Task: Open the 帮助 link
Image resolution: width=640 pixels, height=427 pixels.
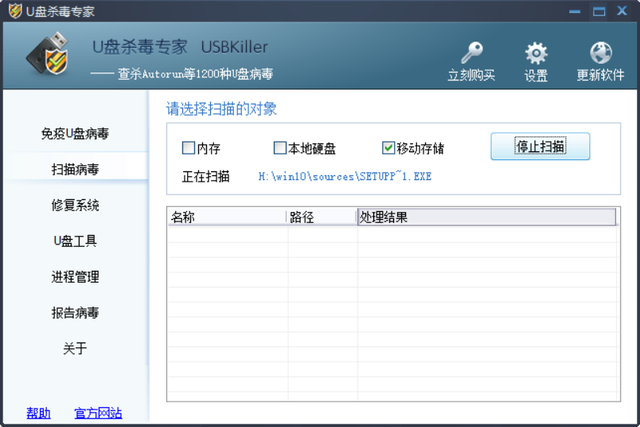Action: 38,413
